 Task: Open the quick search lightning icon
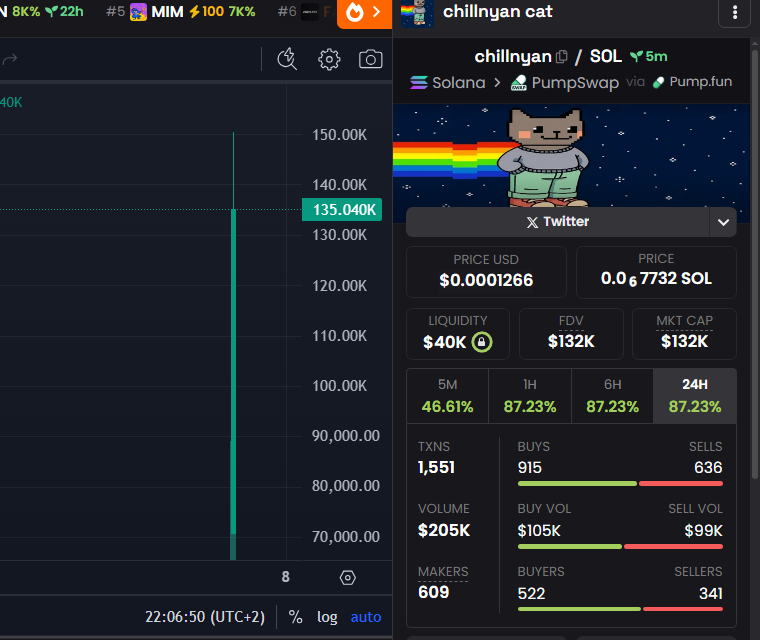coord(287,59)
